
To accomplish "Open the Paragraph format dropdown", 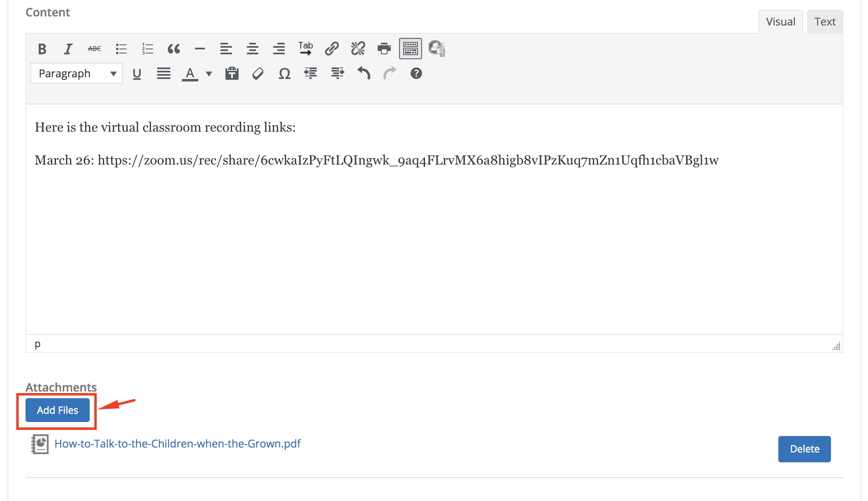I will tap(77, 74).
